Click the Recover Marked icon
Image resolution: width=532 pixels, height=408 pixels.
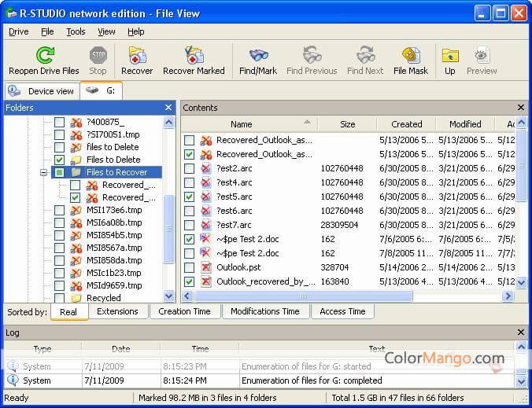tap(194, 56)
